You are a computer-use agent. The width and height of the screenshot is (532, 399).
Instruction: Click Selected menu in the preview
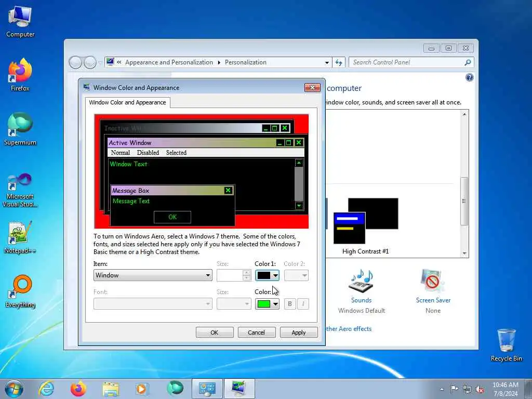(177, 153)
